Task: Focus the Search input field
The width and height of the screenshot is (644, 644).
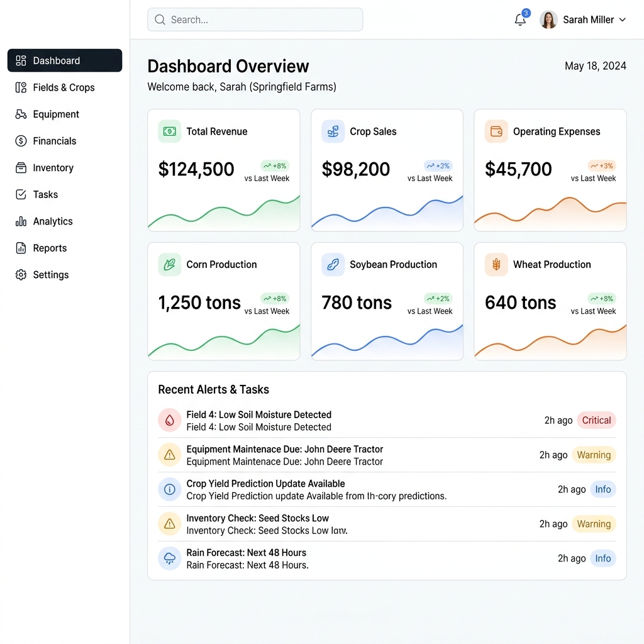Action: pos(255,19)
